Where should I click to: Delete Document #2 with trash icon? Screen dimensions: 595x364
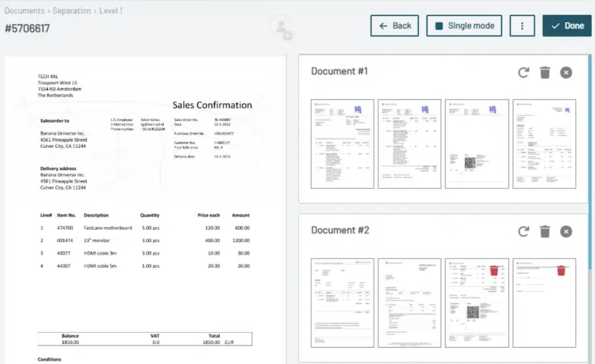click(544, 232)
